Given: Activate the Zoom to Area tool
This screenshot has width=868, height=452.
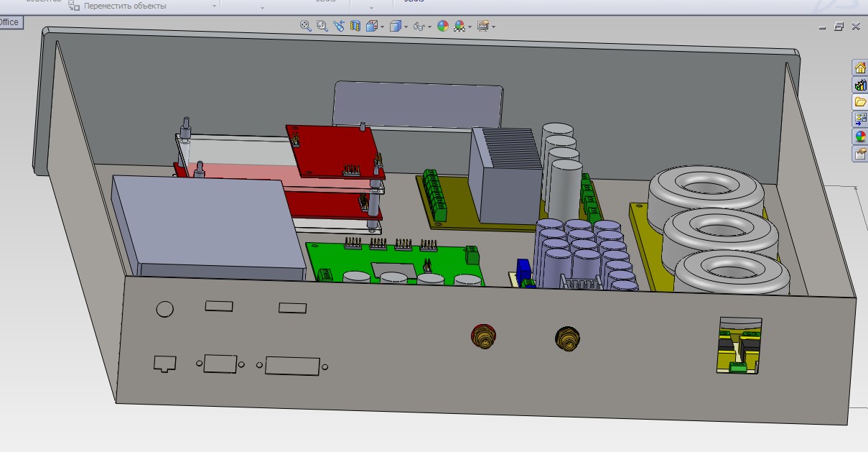Looking at the screenshot, I should (322, 26).
